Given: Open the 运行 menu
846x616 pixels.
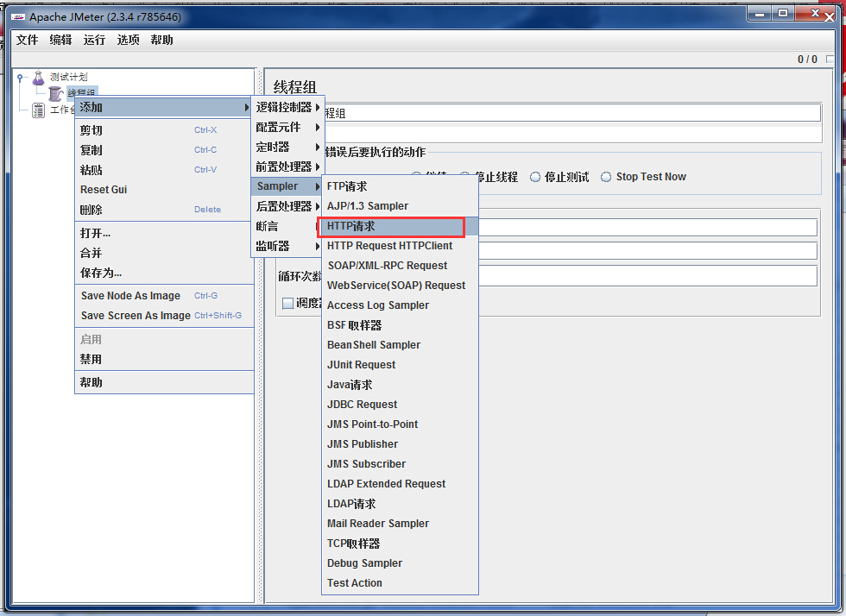Looking at the screenshot, I should click(94, 40).
